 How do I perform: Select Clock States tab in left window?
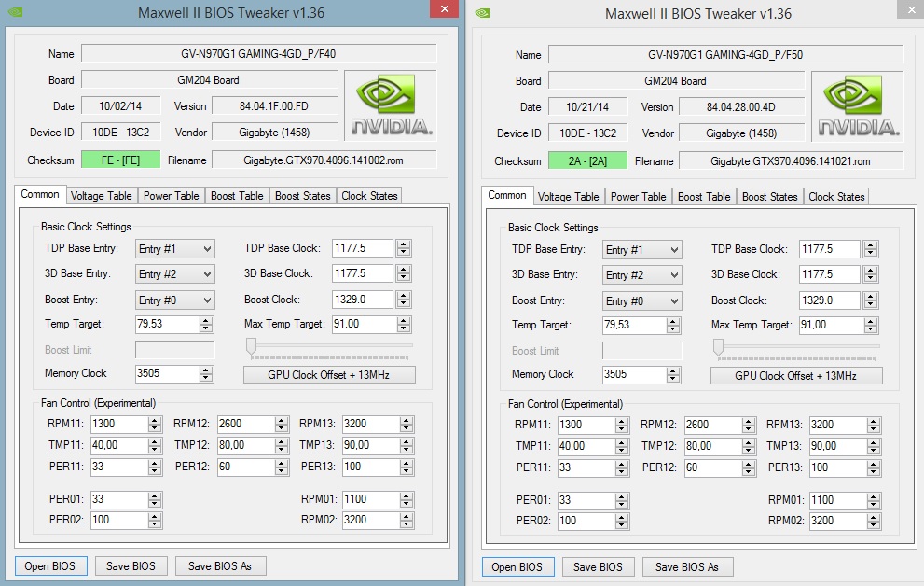[x=369, y=196]
